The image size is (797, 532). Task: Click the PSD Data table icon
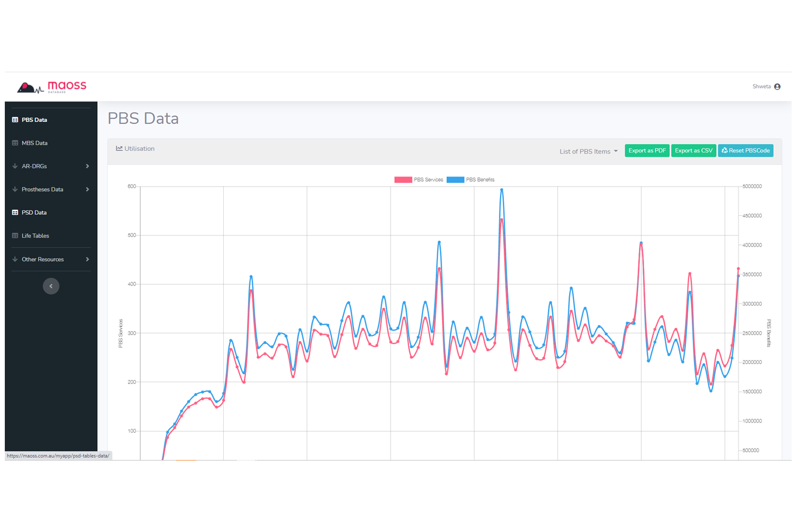click(x=15, y=213)
